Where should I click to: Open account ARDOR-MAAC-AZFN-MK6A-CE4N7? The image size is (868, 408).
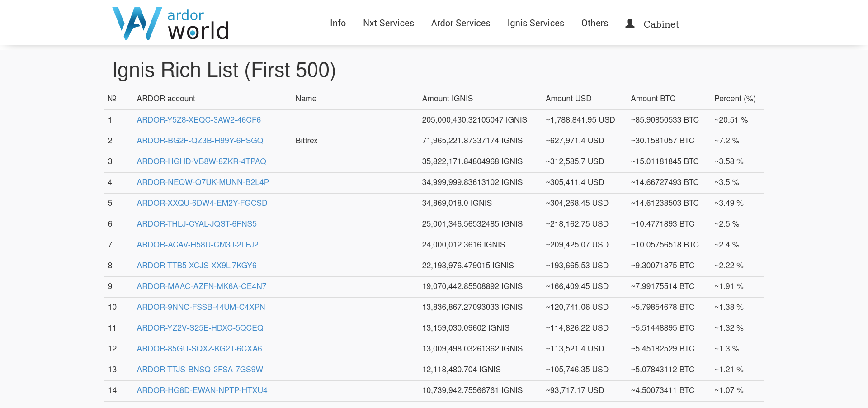[202, 286]
